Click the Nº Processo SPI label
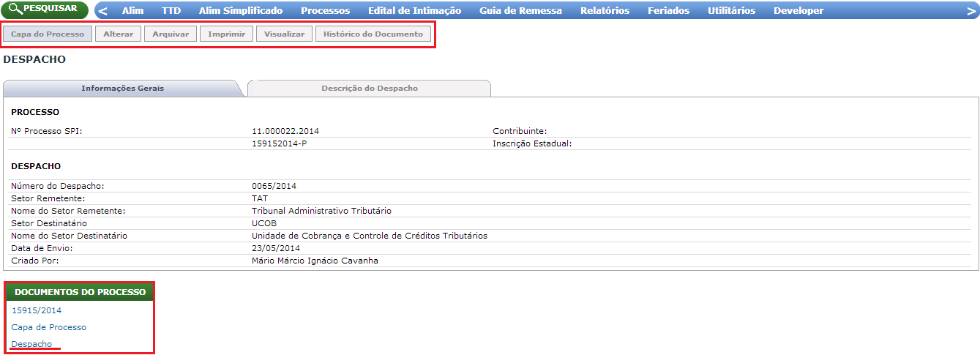The width and height of the screenshot is (980, 355). point(47,131)
